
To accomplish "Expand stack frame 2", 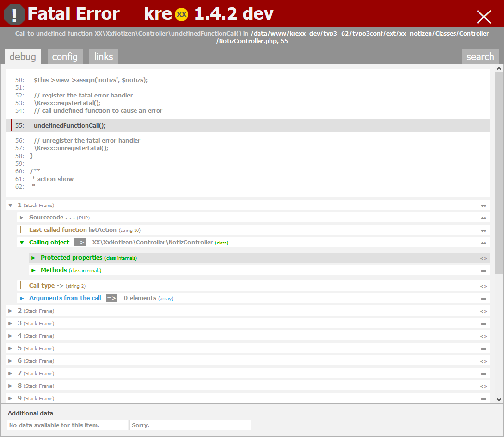I will 11,311.
